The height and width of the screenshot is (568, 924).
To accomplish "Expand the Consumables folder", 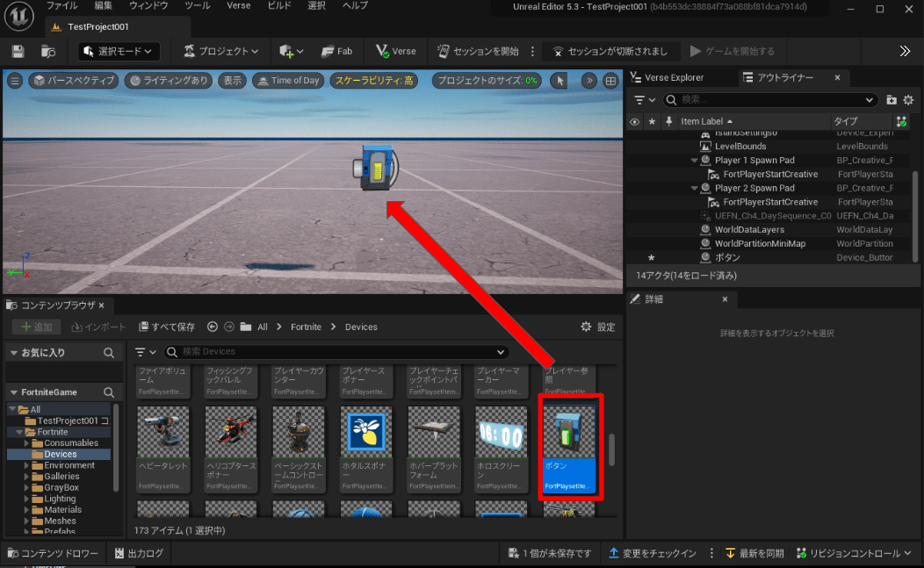I will click(x=26, y=443).
